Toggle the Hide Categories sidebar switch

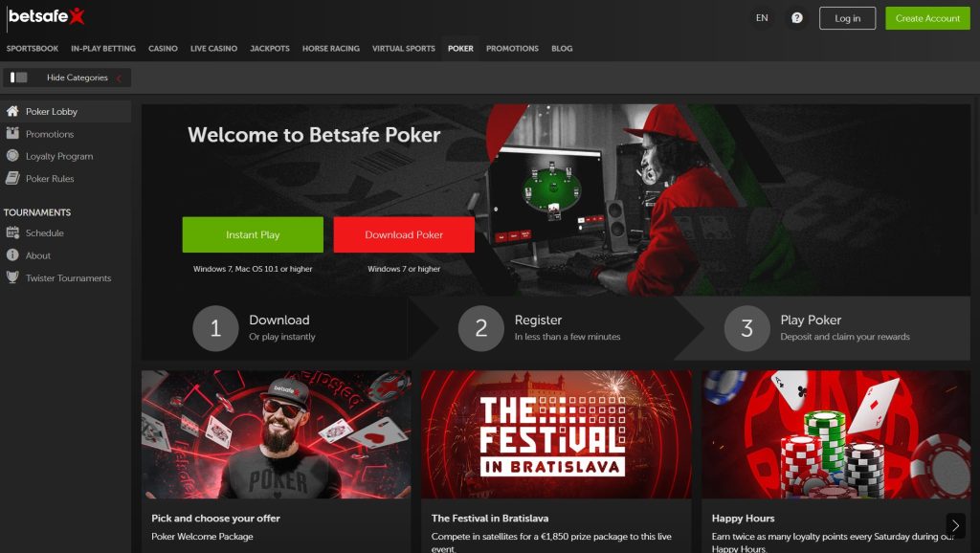click(19, 77)
